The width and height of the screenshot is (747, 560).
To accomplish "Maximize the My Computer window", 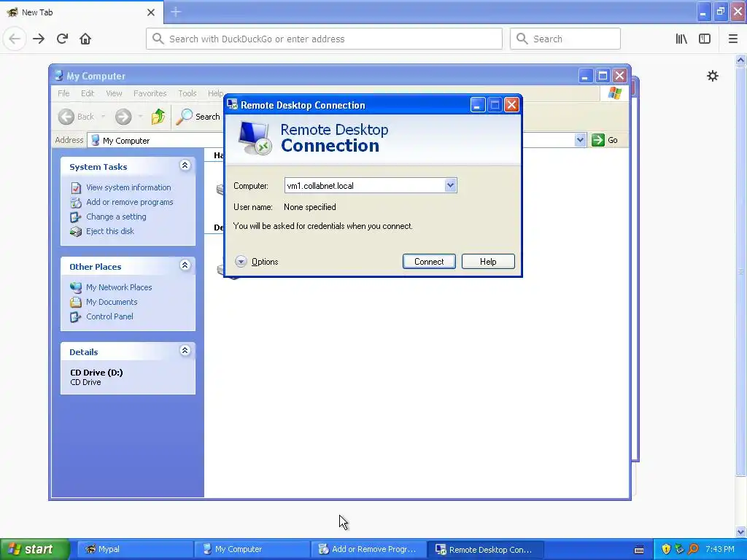I will coord(603,76).
